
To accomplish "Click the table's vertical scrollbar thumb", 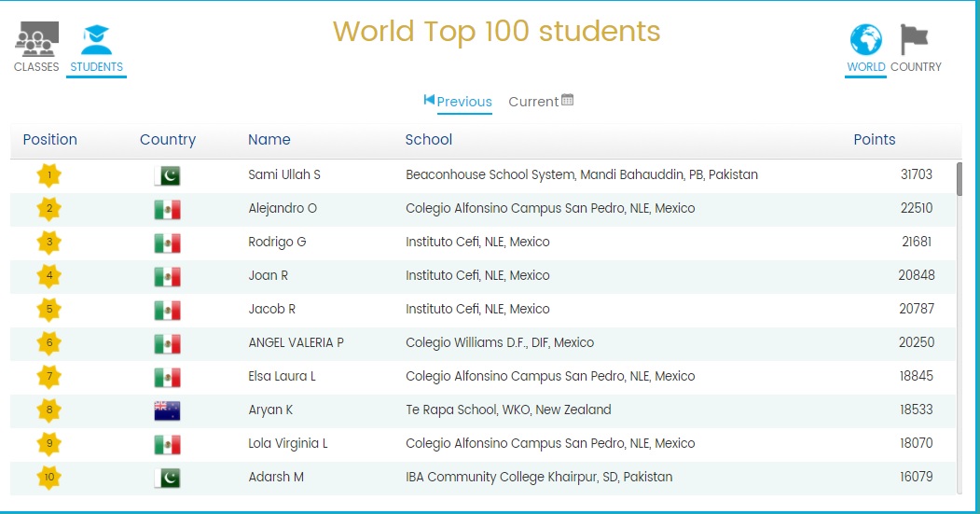I will coord(959,179).
